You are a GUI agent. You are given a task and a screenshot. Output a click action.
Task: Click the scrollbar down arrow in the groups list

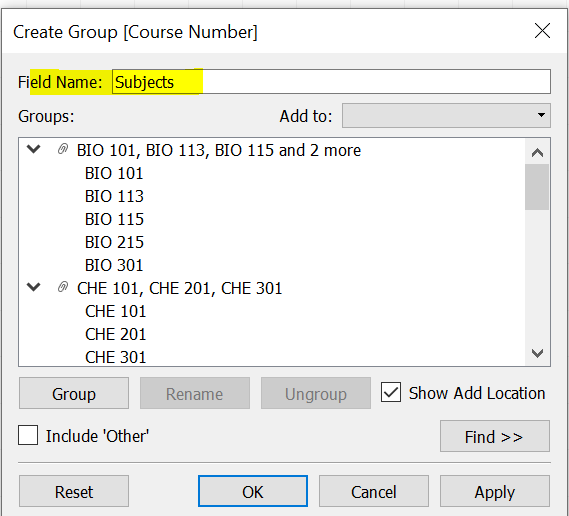pyautogui.click(x=537, y=353)
